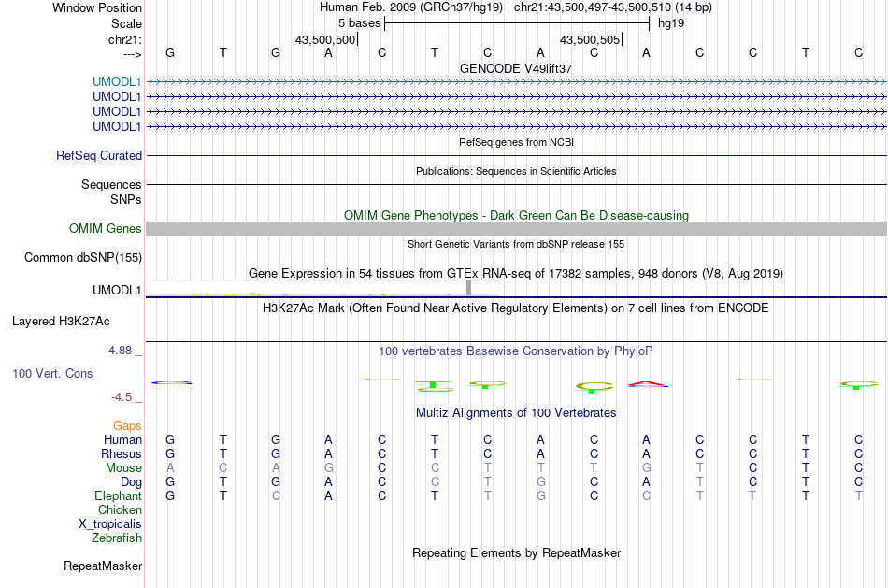Click the 43,500,505 ruler coordinate

pos(590,39)
